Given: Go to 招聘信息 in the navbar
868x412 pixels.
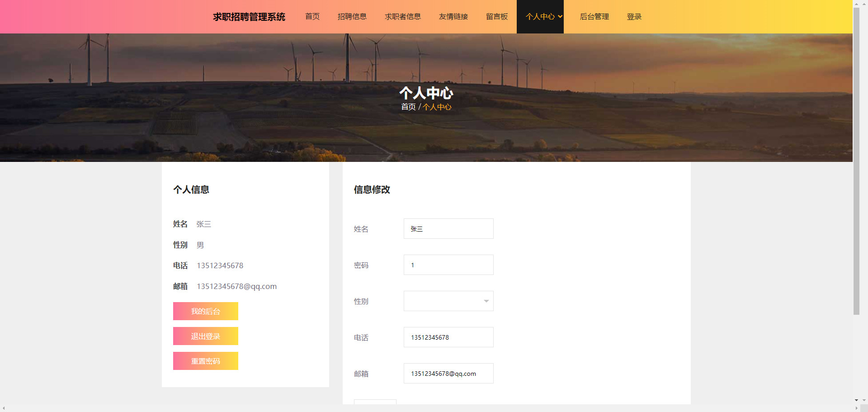Looking at the screenshot, I should coord(352,17).
